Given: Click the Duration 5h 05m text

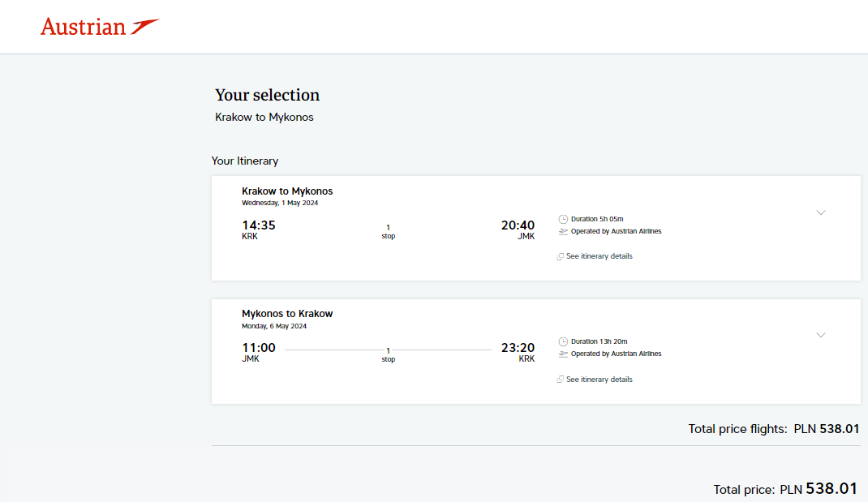Looking at the screenshot, I should (597, 219).
